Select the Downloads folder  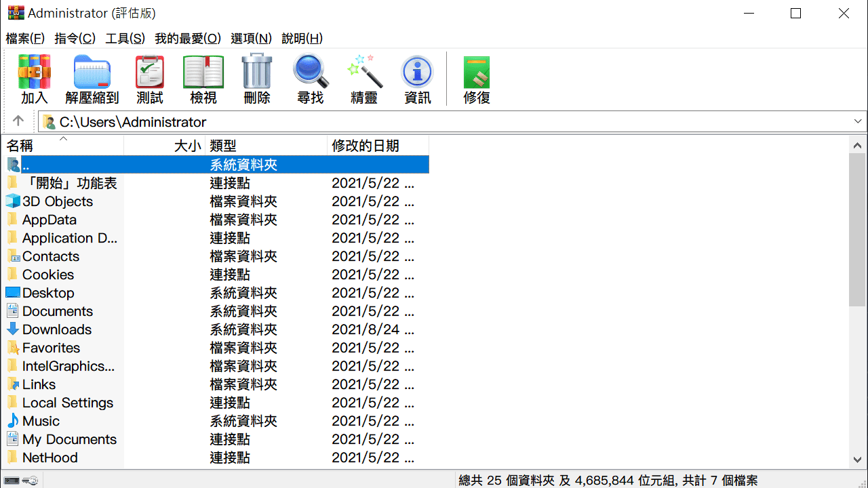57,329
